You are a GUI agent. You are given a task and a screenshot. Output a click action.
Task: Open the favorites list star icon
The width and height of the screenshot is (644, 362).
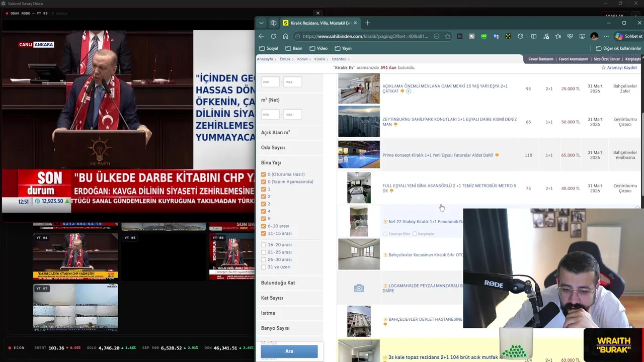pos(558,36)
